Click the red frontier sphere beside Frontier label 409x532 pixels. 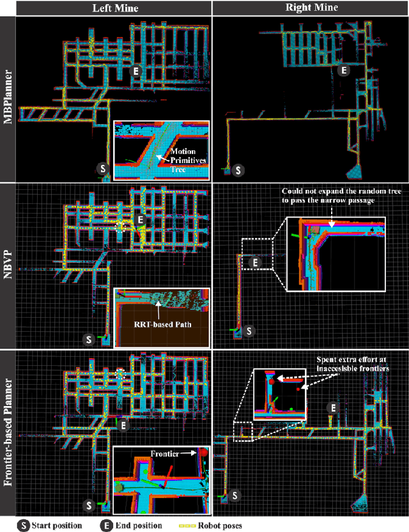(203, 452)
